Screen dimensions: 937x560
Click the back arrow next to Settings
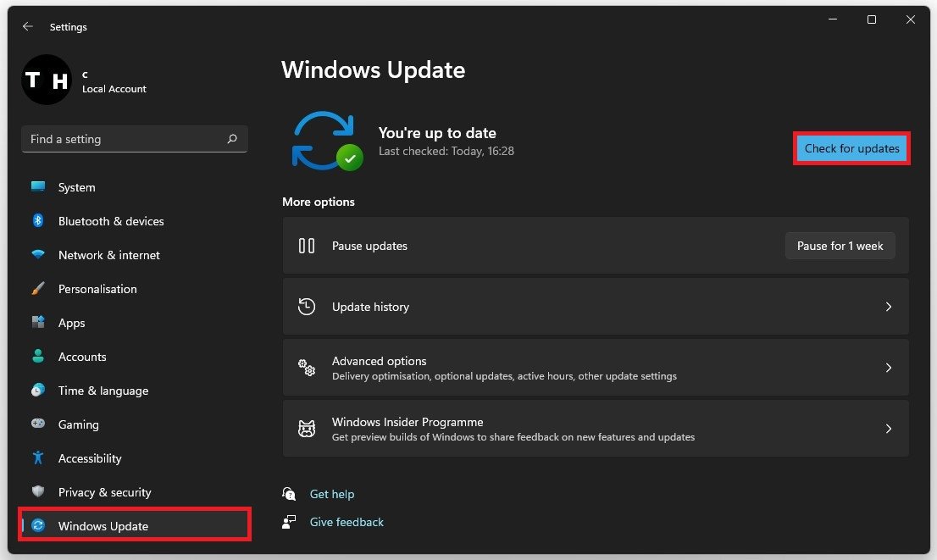27,27
